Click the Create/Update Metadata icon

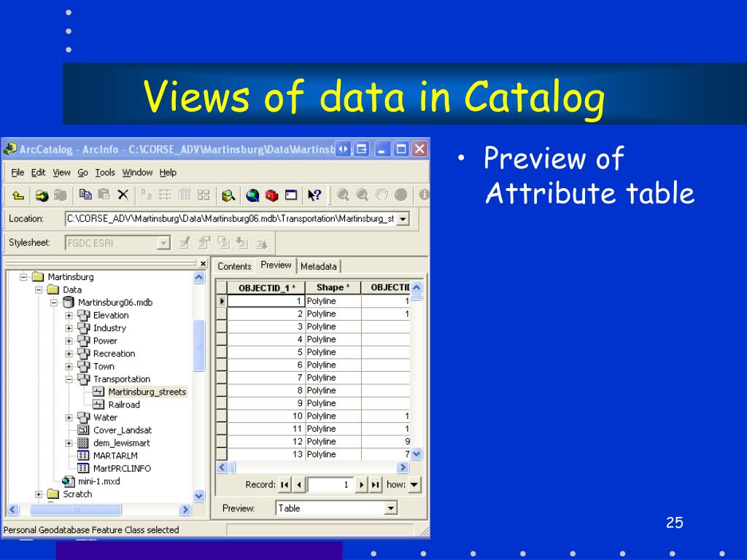pos(223,243)
